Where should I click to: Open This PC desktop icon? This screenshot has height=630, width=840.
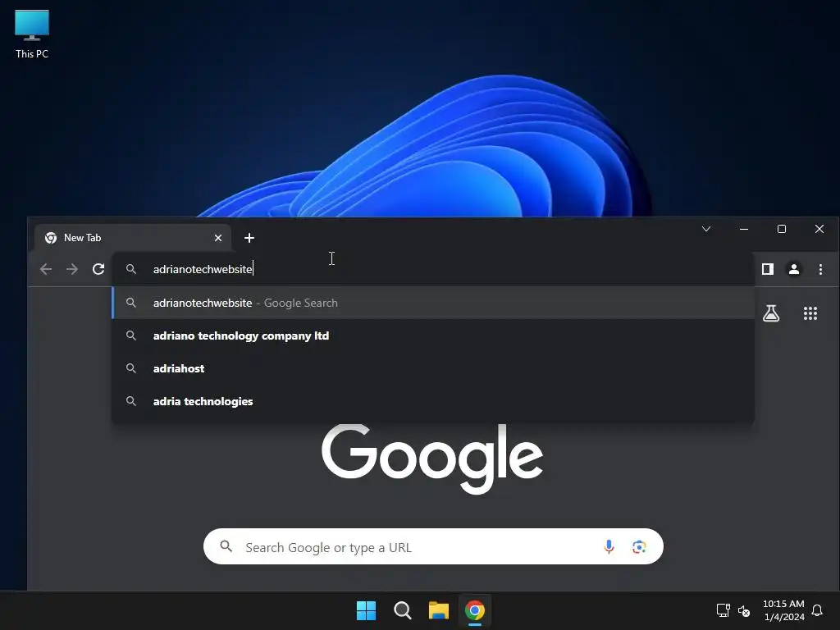32,34
